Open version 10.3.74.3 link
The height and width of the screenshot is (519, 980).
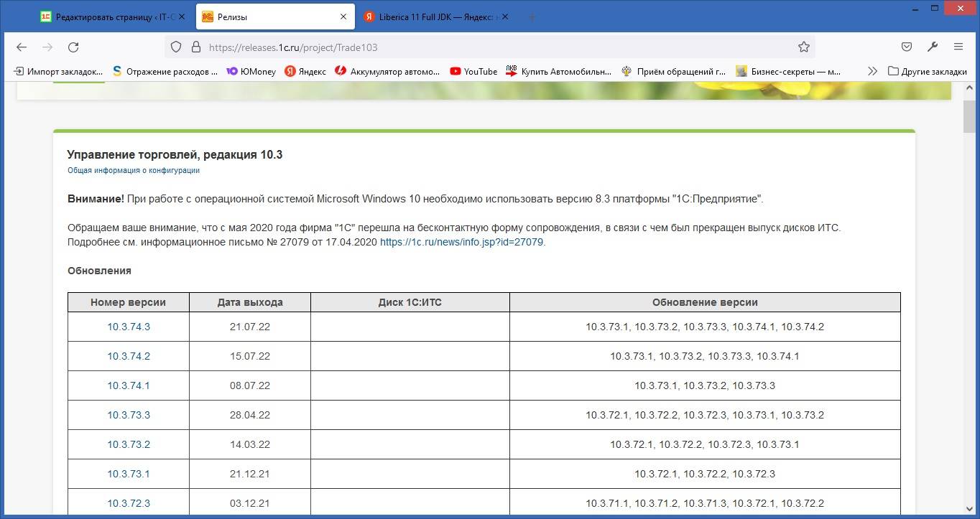129,327
